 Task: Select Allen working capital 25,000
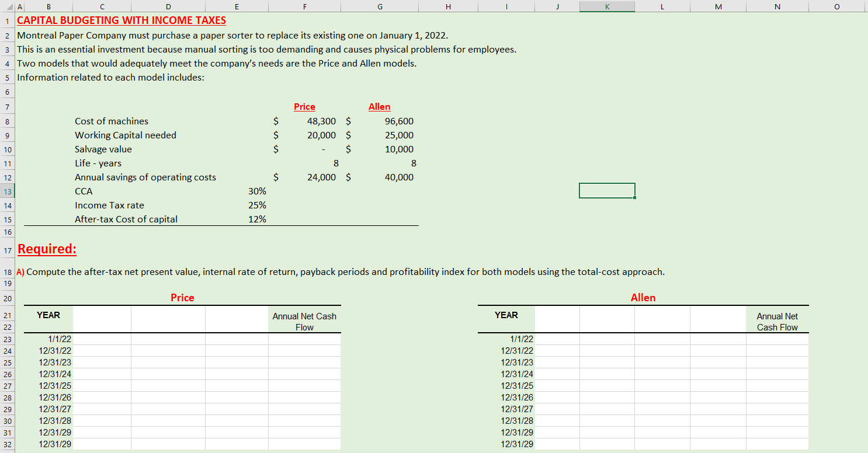pos(399,135)
